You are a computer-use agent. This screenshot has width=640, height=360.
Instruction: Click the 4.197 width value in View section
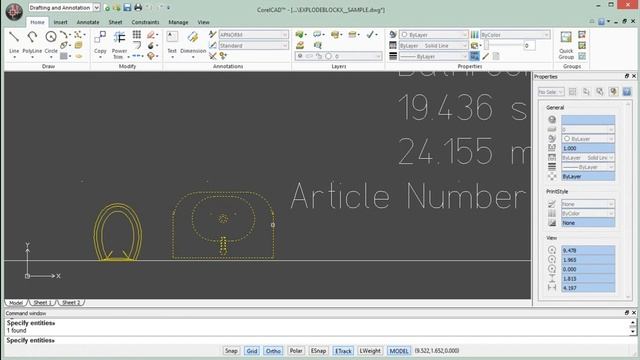588,288
